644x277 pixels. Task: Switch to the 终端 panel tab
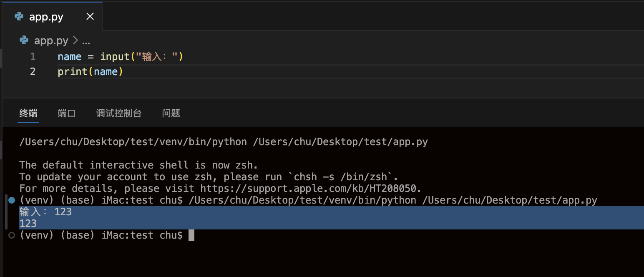[x=28, y=113]
